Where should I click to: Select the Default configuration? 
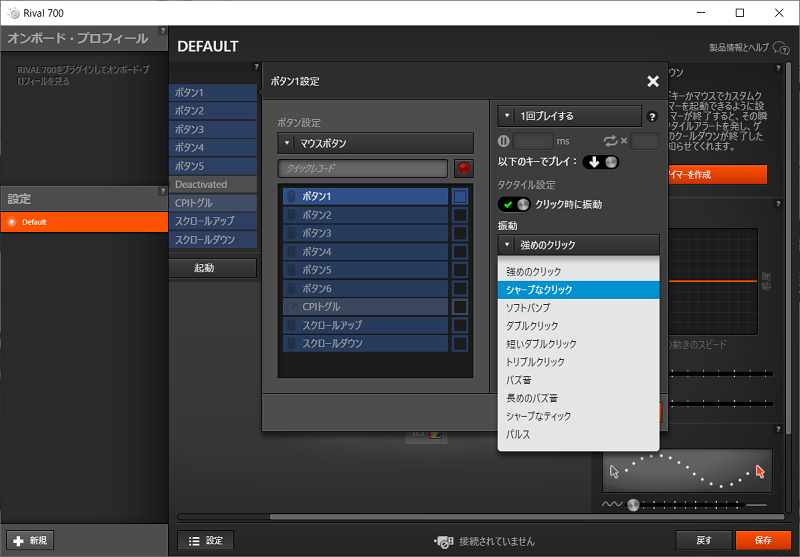tap(84, 222)
